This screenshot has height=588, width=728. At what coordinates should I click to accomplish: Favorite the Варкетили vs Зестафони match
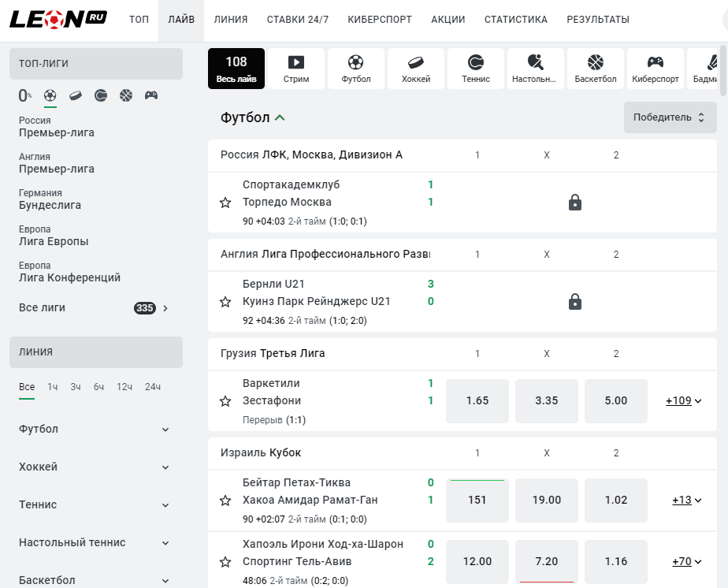click(225, 401)
